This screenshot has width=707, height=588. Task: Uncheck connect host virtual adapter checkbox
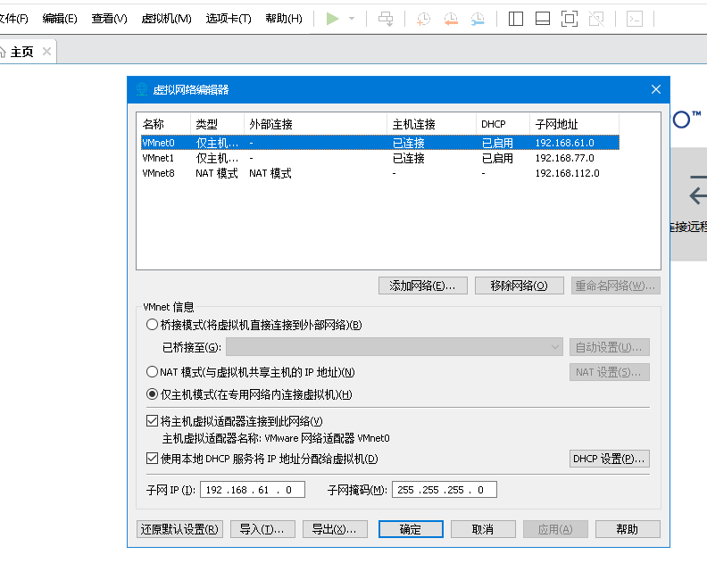click(x=152, y=421)
